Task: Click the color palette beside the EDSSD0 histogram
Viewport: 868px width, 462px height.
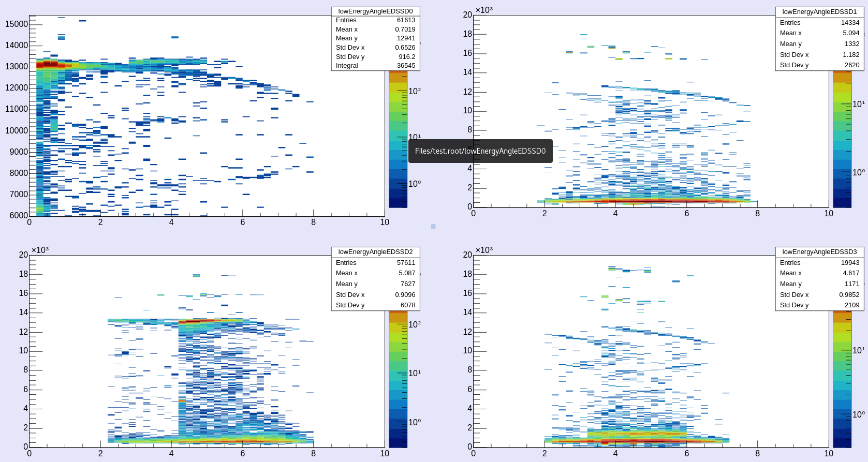Action: (398, 139)
